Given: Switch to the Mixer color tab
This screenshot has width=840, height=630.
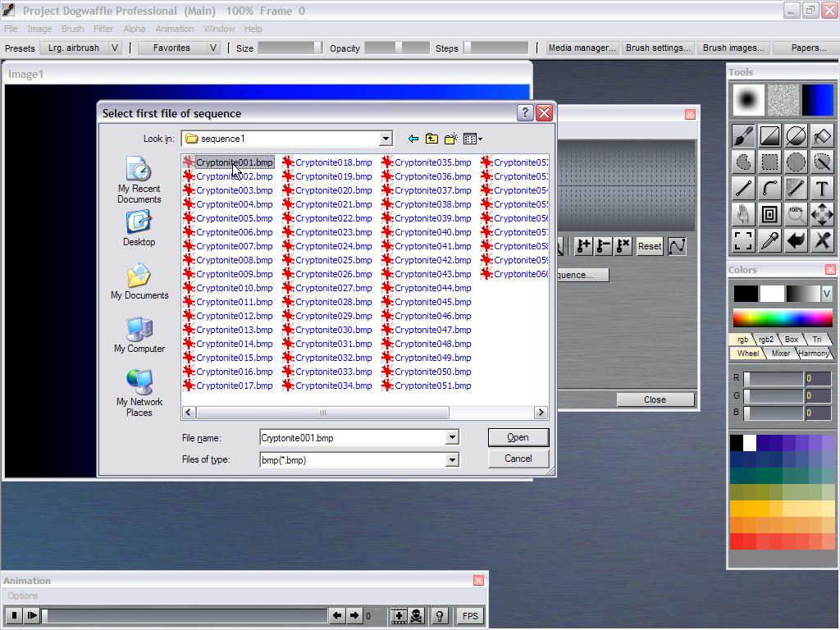Looking at the screenshot, I should click(780, 354).
